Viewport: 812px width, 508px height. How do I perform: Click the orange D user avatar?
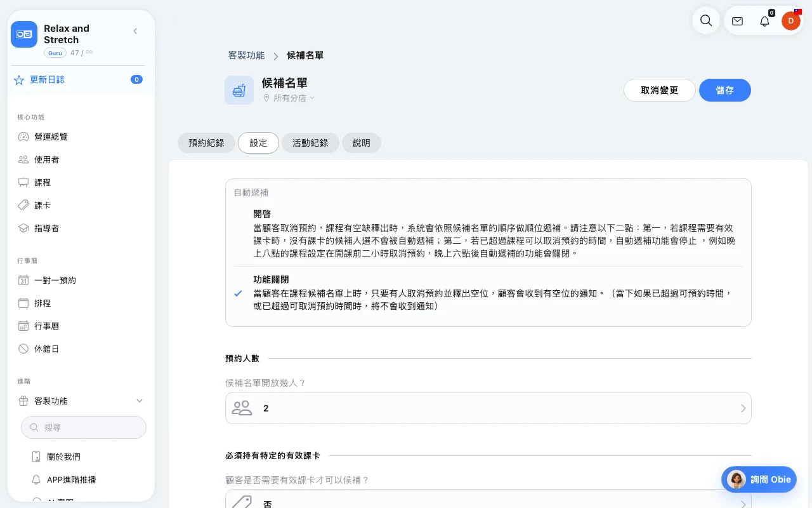coord(791,21)
